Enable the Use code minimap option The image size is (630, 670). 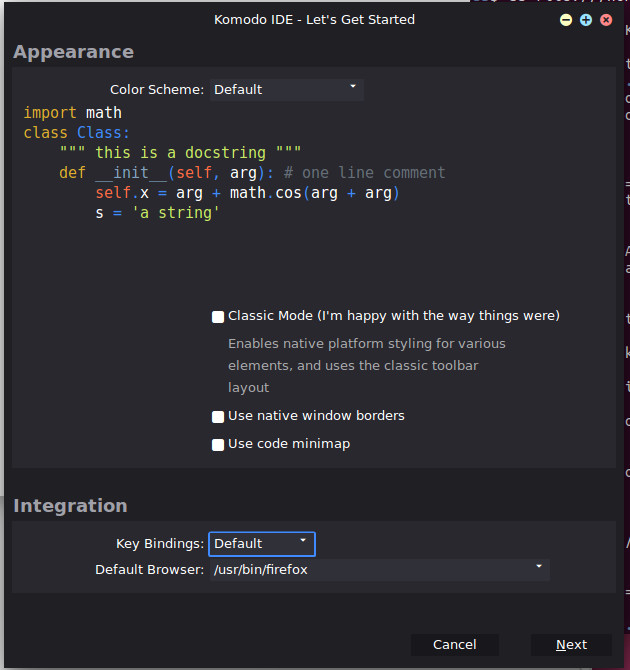tap(218, 445)
